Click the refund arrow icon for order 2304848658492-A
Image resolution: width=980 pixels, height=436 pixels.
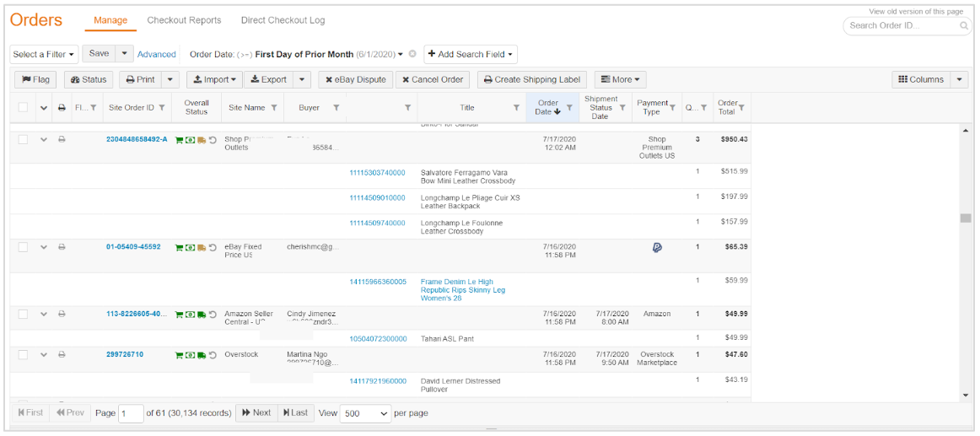tap(213, 140)
